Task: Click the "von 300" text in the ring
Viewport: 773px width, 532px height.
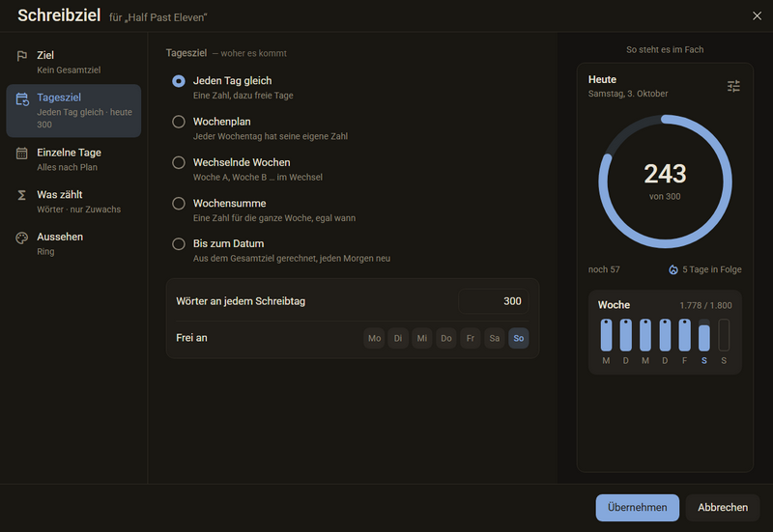Action: 665,197
